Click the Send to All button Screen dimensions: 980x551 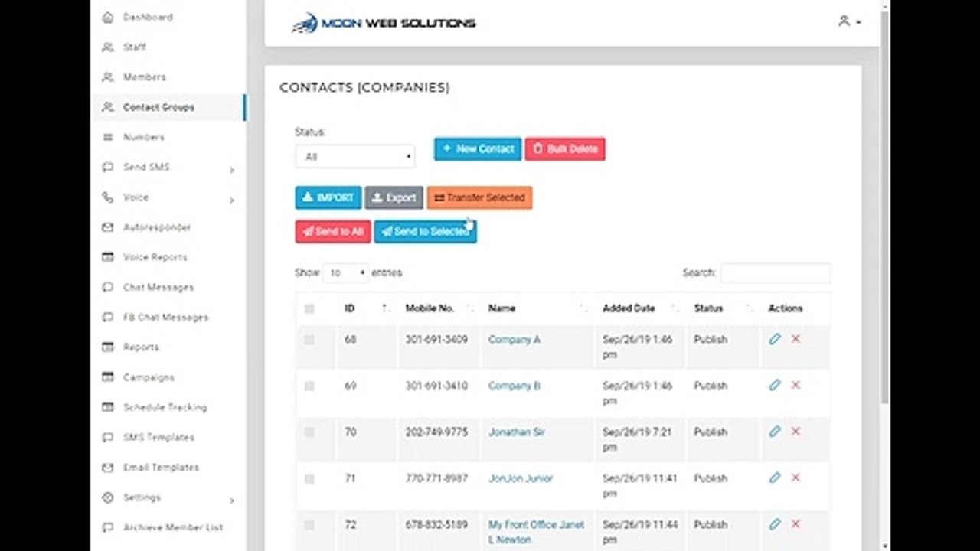333,231
